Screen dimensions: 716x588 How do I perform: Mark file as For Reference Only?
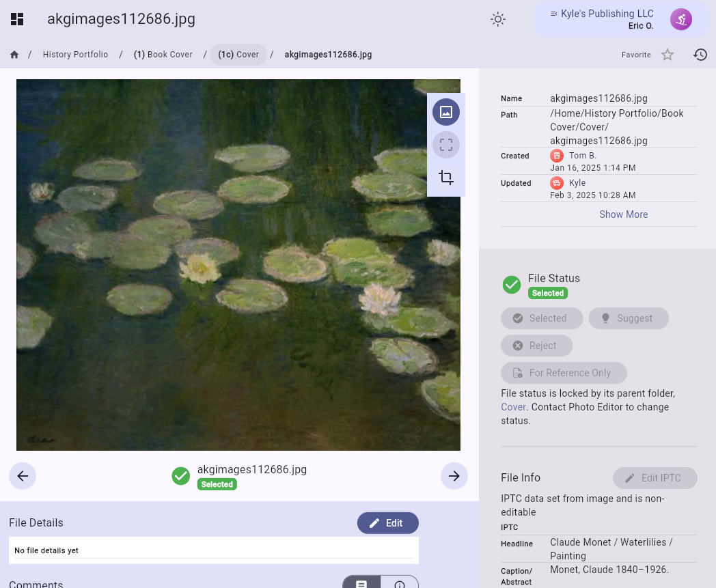[x=564, y=373]
